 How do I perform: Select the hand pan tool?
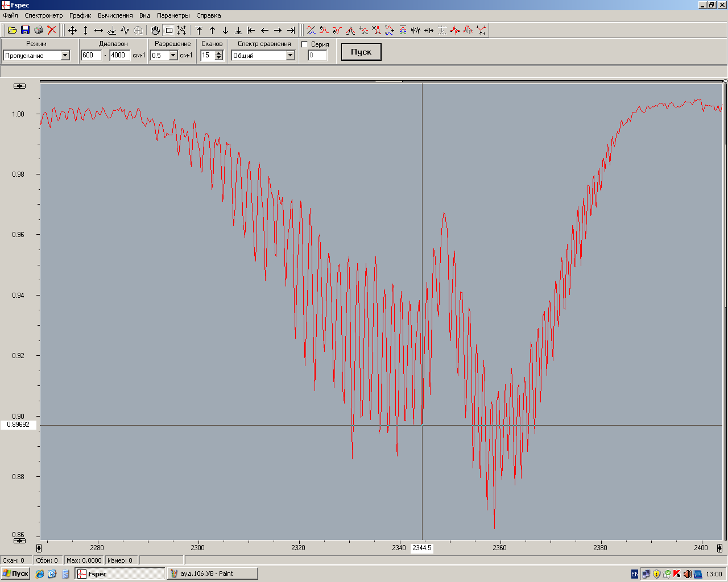pos(155,30)
